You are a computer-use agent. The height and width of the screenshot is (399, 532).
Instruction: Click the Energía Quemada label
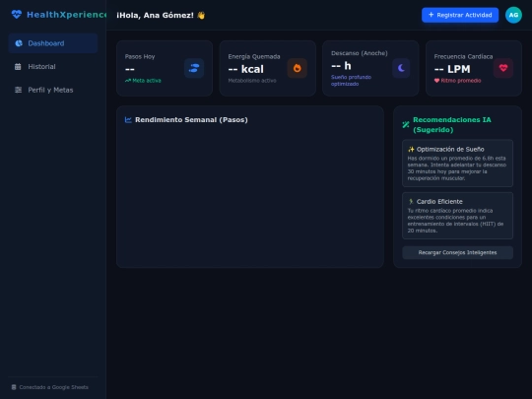click(x=254, y=57)
